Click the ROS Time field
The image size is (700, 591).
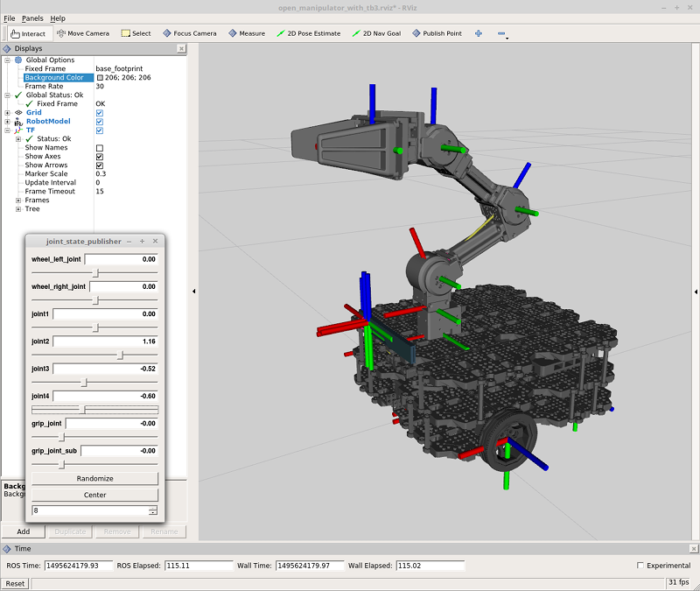coord(79,566)
